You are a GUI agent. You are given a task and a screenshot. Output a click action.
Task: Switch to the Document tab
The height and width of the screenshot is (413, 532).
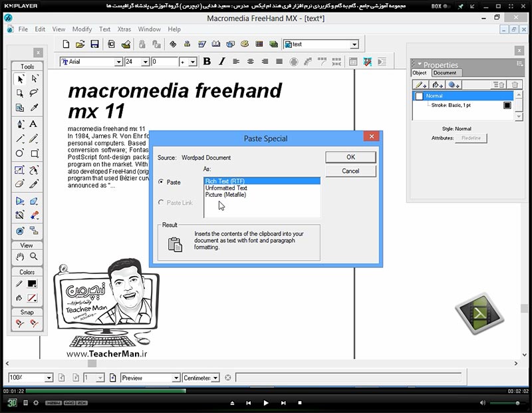click(x=445, y=72)
